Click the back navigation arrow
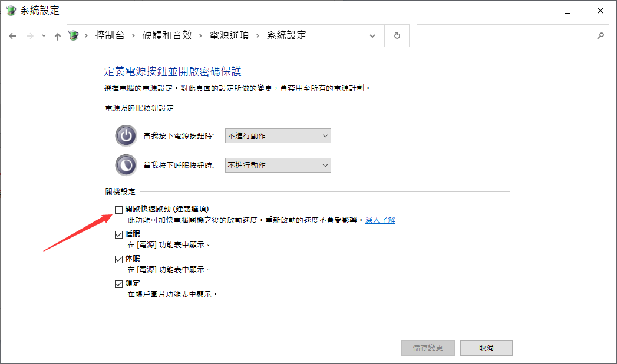 tap(12, 36)
